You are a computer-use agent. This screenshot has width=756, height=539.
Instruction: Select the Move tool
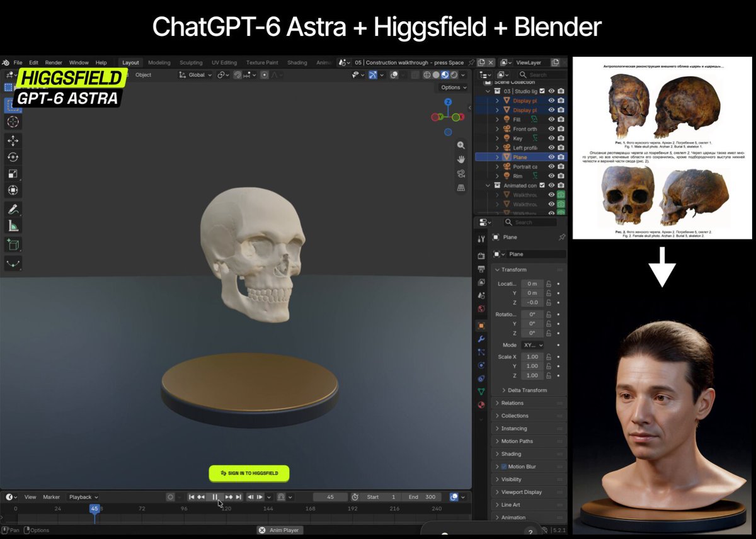(x=13, y=140)
